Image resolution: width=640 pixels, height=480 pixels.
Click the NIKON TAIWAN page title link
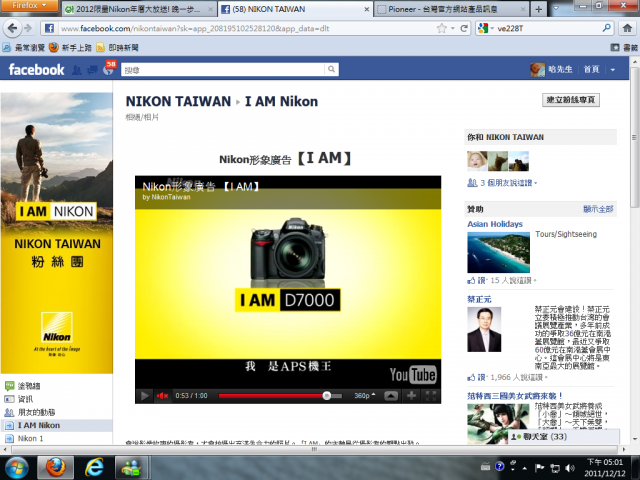[x=178, y=101]
